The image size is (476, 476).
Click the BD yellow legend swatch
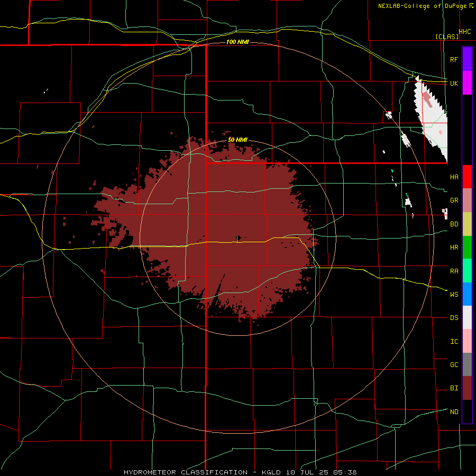pyautogui.click(x=467, y=224)
